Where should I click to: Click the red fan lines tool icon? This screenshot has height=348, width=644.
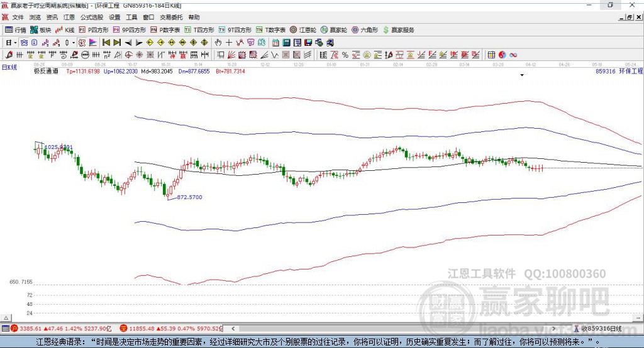(x=231, y=55)
